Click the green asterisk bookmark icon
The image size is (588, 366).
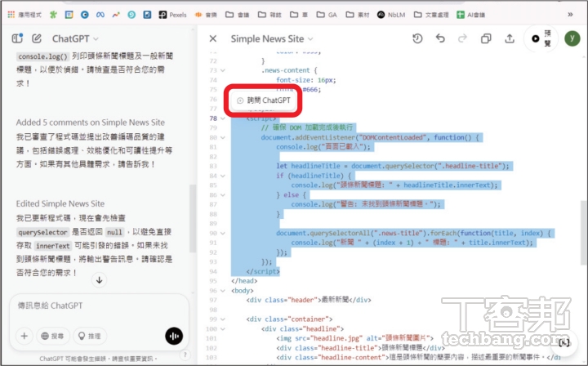click(54, 15)
